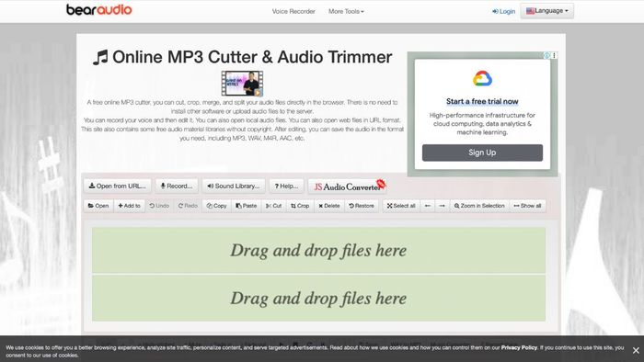Viewport: 644px width, 362px height.
Task: Open the Privacy Policy link
Action: 519,347
